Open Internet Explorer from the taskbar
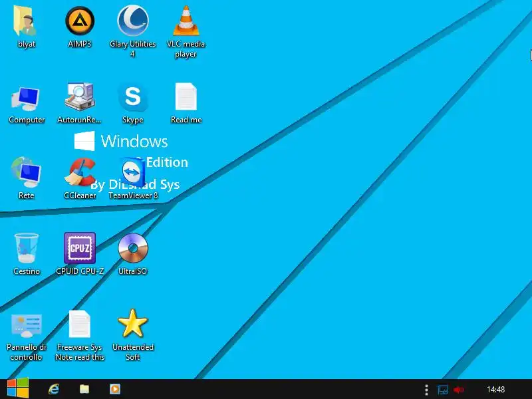Viewport: 532px width, 399px height. 54,389
